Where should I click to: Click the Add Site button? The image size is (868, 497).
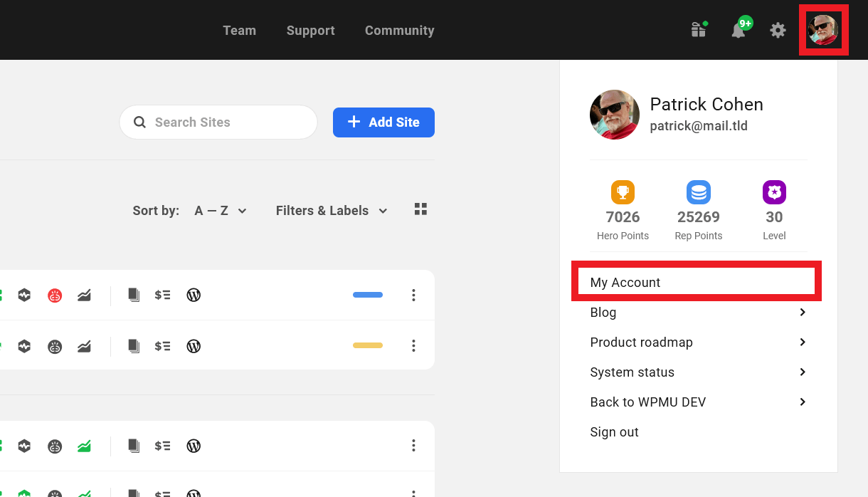pyautogui.click(x=383, y=122)
